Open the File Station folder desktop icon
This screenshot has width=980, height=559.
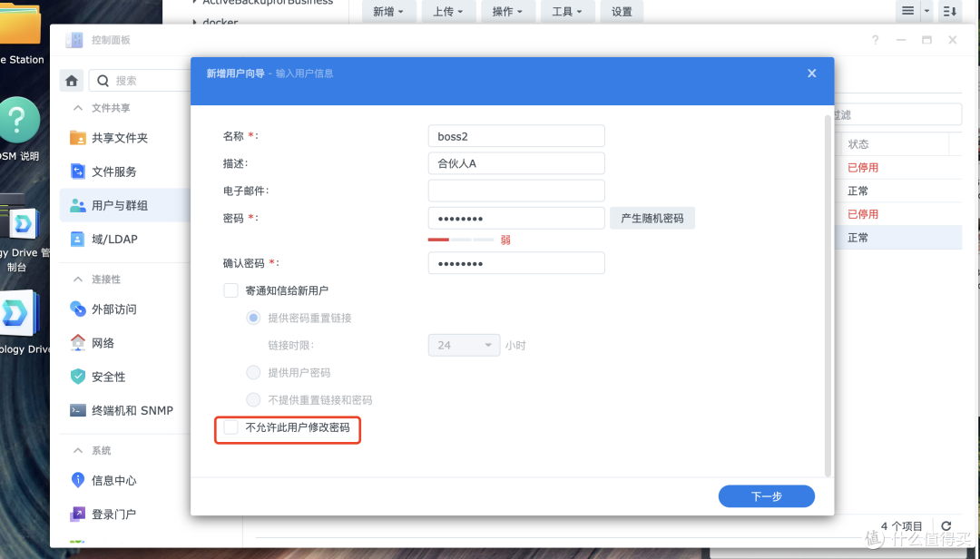(20, 25)
